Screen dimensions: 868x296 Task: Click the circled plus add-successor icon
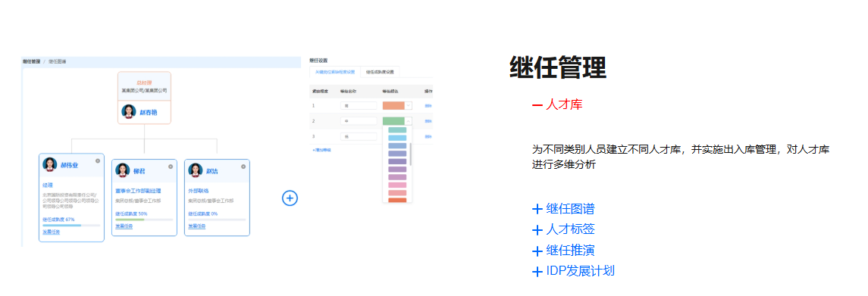(x=290, y=198)
